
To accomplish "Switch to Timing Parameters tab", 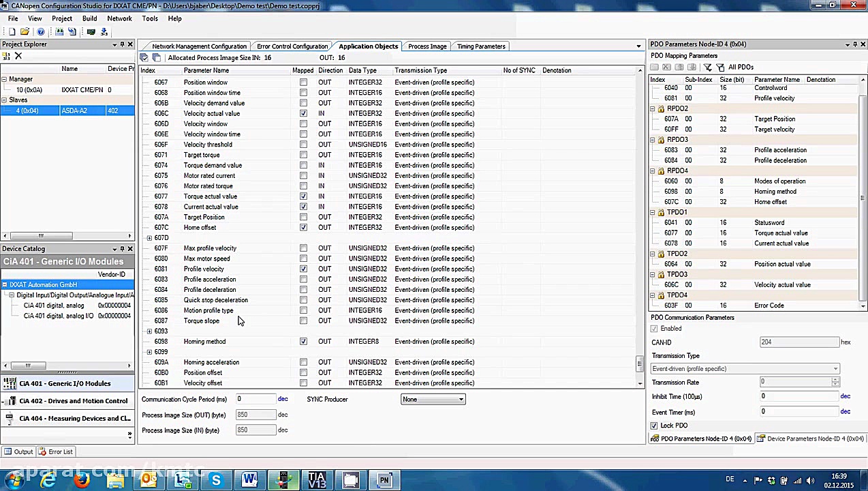I will pyautogui.click(x=481, y=46).
